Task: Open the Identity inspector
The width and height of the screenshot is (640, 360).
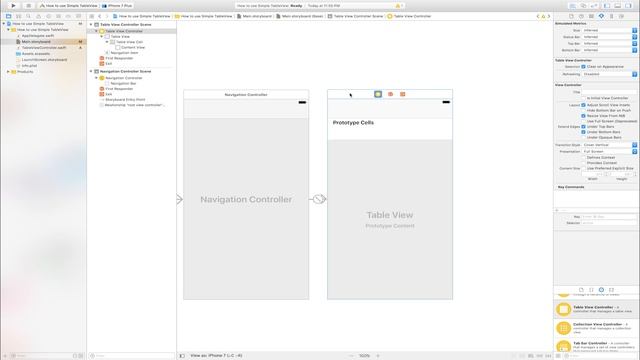Action: 591,16
